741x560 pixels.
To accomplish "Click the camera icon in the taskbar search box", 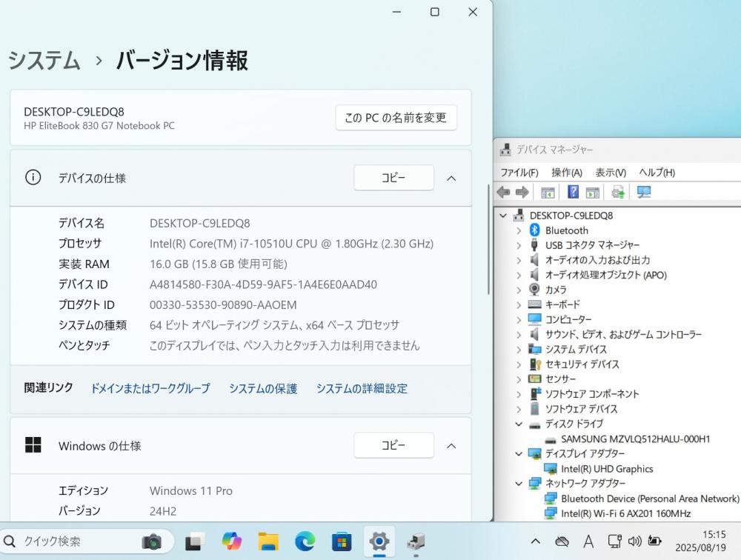I will point(151,541).
